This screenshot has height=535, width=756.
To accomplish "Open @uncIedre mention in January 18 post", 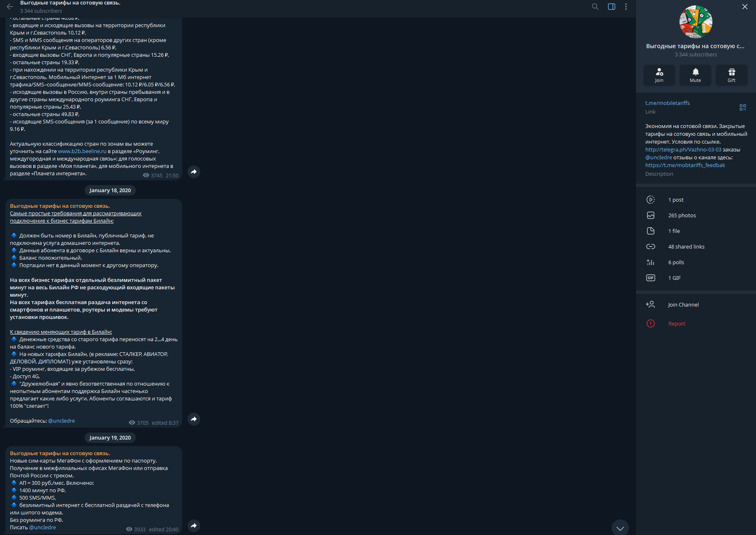I will click(x=62, y=421).
